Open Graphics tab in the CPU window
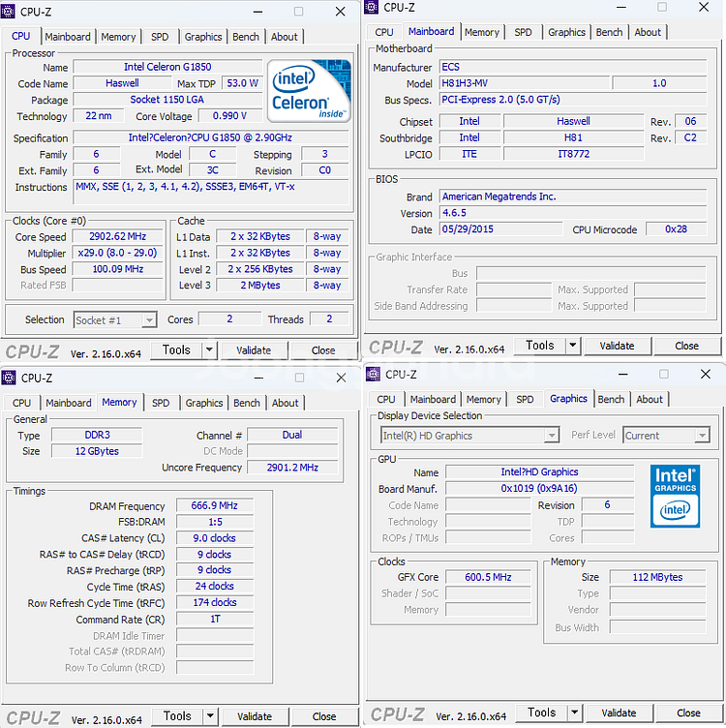The image size is (726, 728). click(x=203, y=37)
